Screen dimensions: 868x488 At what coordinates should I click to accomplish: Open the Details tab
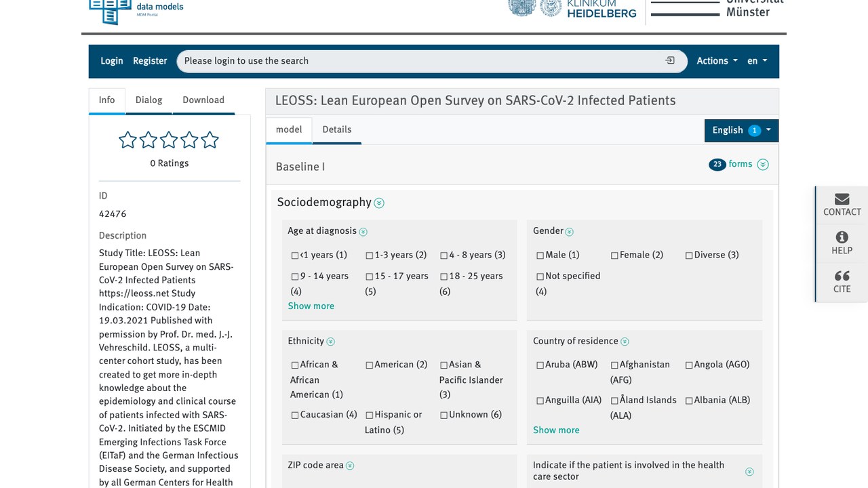(x=337, y=129)
